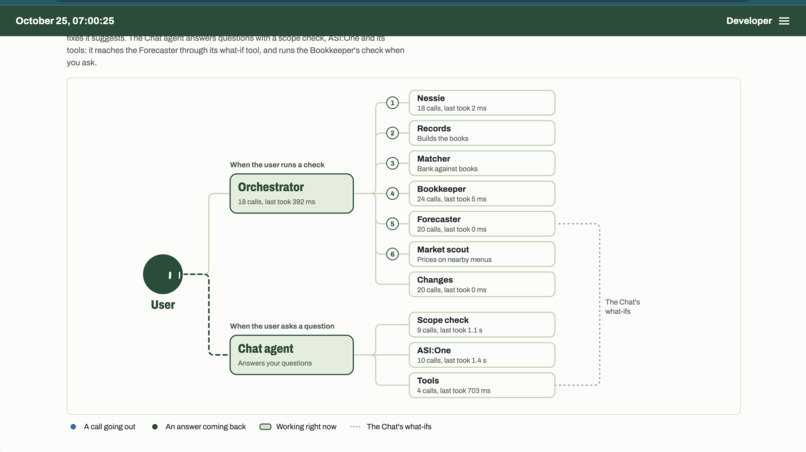Click 'Prices on nearby menus' text
The height and width of the screenshot is (452, 806).
[454, 260]
